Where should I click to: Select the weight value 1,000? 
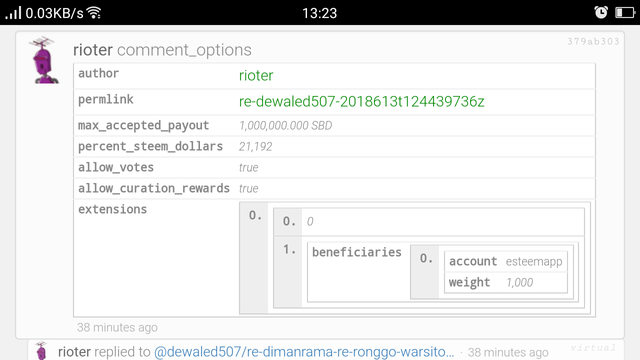[520, 282]
